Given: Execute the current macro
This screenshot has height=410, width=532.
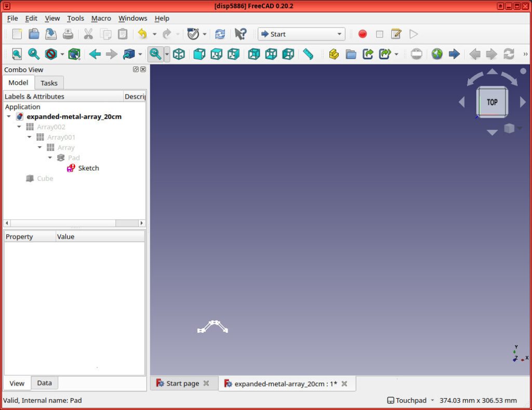Looking at the screenshot, I should click(414, 34).
